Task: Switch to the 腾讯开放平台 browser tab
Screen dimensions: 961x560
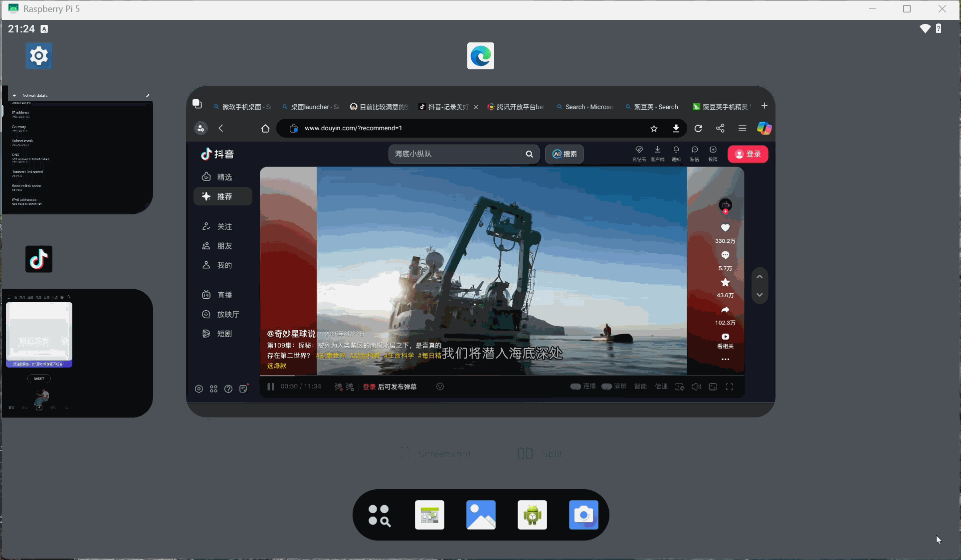Action: click(x=517, y=107)
